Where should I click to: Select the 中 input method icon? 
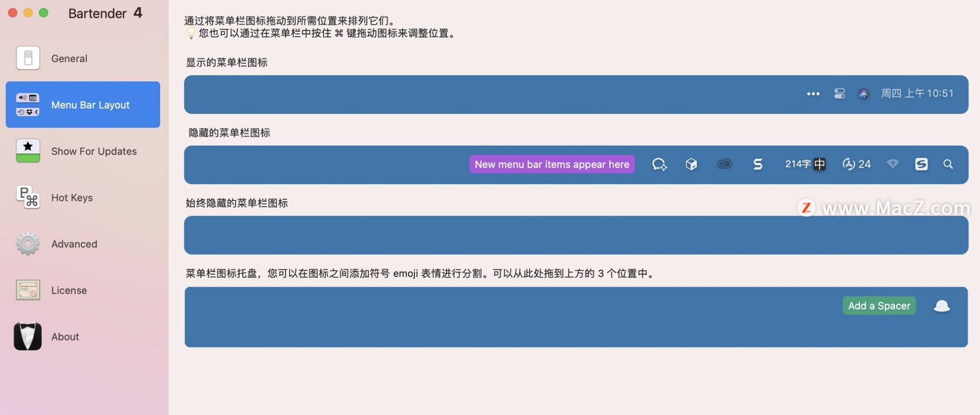tap(820, 164)
